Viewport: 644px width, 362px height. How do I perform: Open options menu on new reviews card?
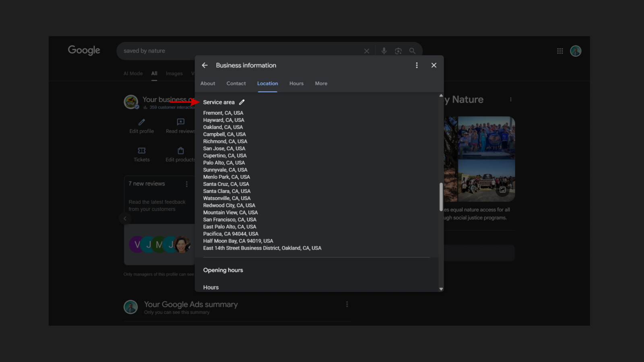point(186,184)
